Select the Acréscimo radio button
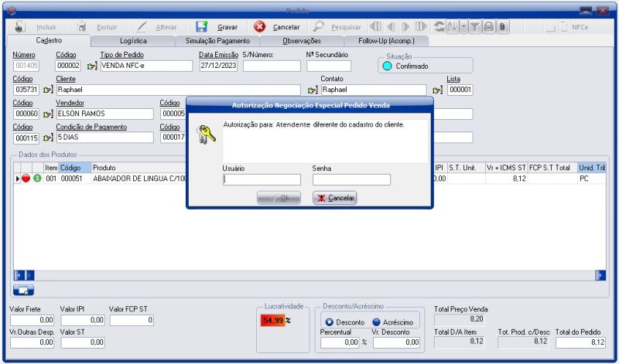The height and width of the screenshot is (364, 619). (x=377, y=322)
